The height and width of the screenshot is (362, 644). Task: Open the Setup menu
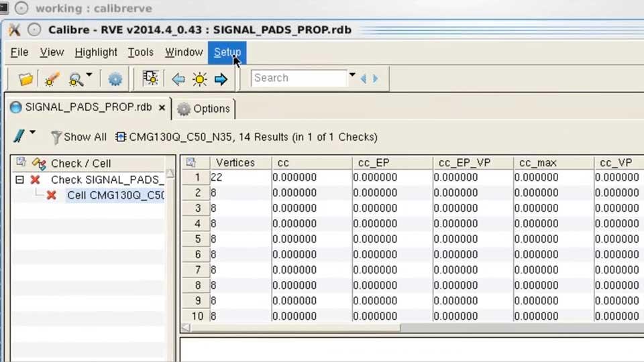click(227, 52)
